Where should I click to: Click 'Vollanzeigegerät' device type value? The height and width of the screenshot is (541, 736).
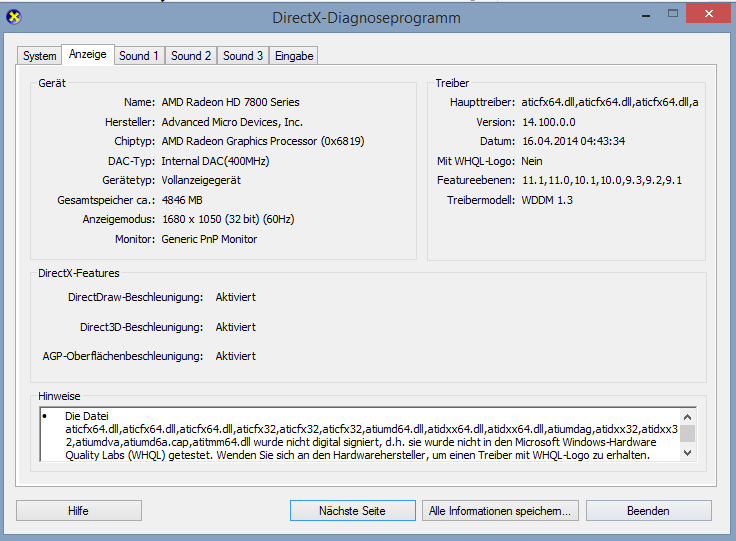tap(201, 180)
